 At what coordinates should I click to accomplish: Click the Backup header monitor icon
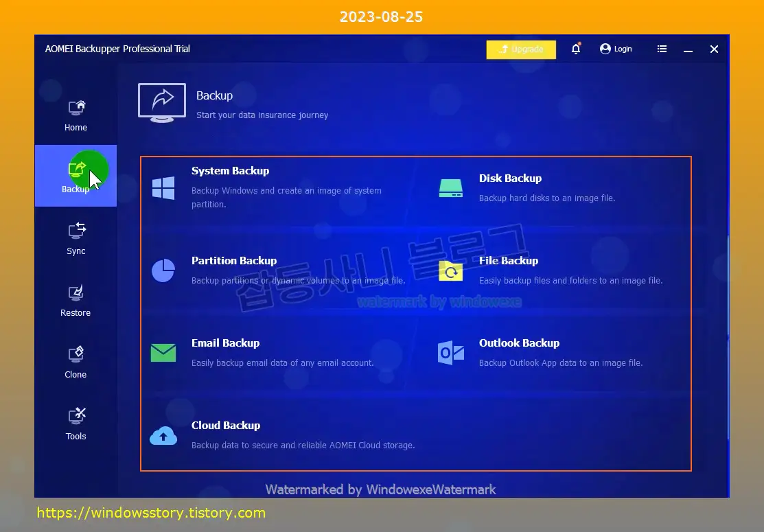(162, 103)
